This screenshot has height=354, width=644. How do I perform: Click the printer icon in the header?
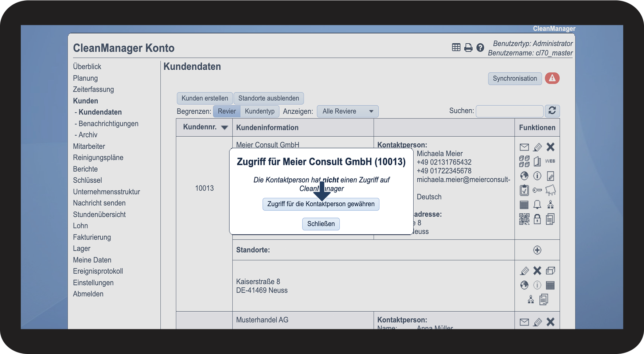(468, 47)
